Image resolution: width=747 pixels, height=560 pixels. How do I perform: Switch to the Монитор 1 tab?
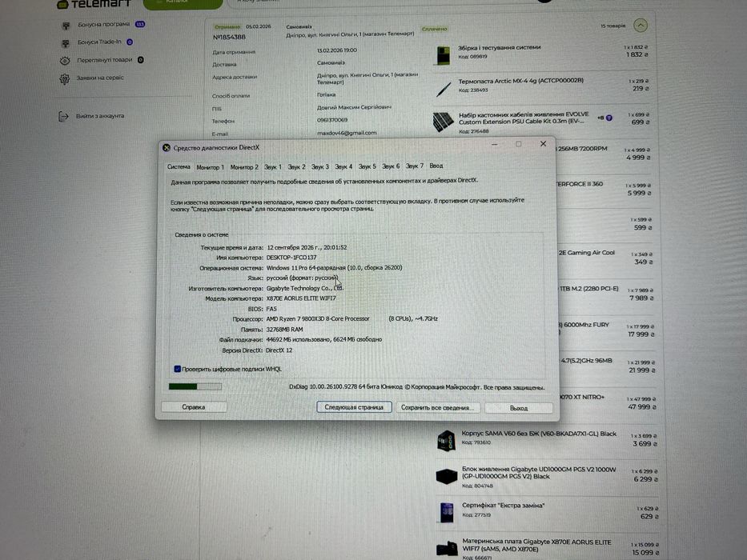(210, 167)
